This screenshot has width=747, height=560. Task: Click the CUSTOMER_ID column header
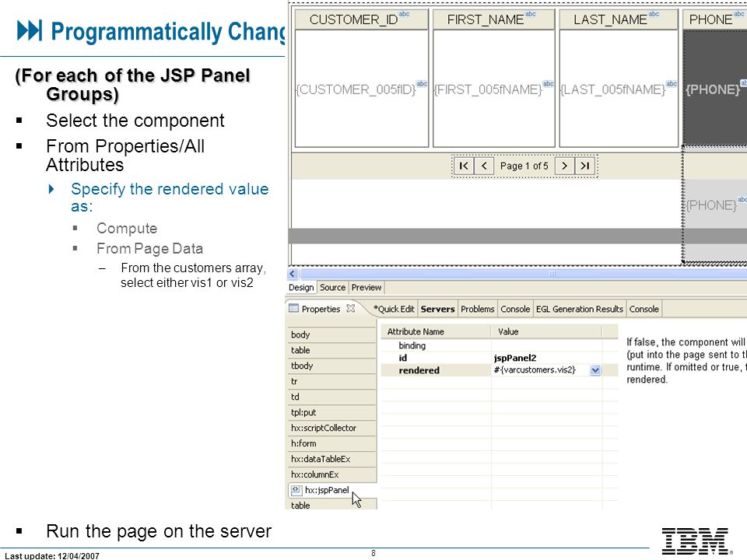[362, 19]
